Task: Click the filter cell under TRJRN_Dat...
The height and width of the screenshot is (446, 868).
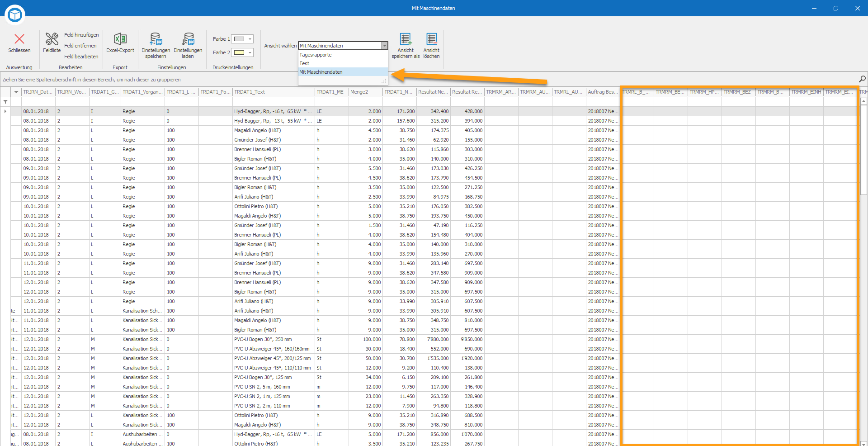Action: coord(38,102)
